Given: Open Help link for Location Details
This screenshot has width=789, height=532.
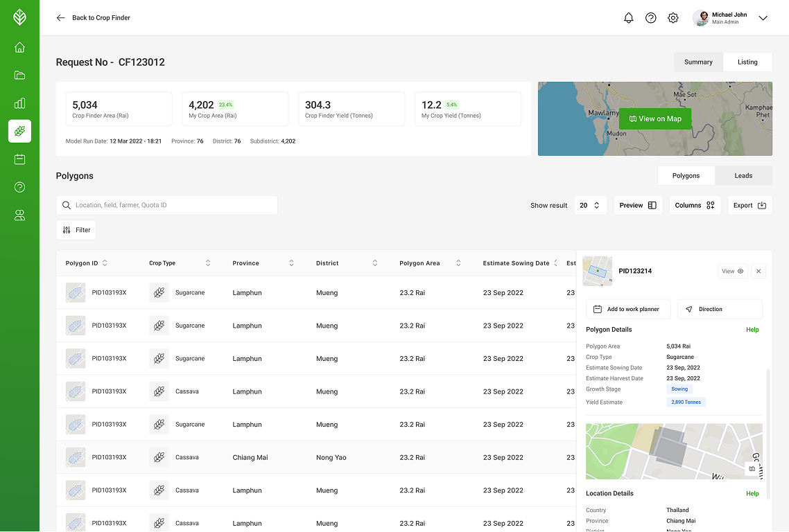Looking at the screenshot, I should (752, 494).
